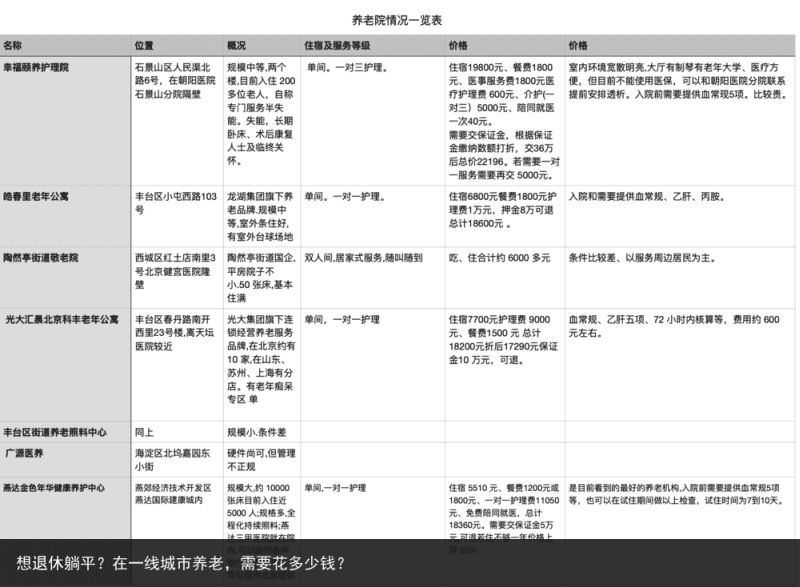
Task: Click the price 吃、住合计约6000多元
Action: pyautogui.click(x=499, y=258)
